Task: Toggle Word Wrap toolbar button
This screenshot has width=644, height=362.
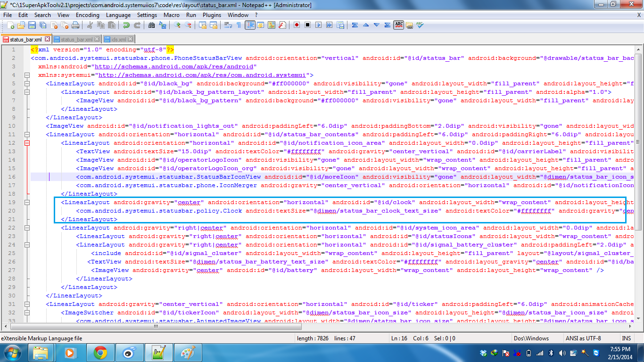Action: point(228,25)
